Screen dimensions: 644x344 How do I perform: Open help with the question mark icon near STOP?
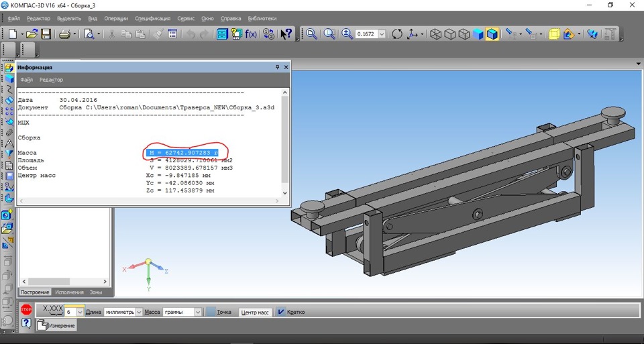coord(26,323)
